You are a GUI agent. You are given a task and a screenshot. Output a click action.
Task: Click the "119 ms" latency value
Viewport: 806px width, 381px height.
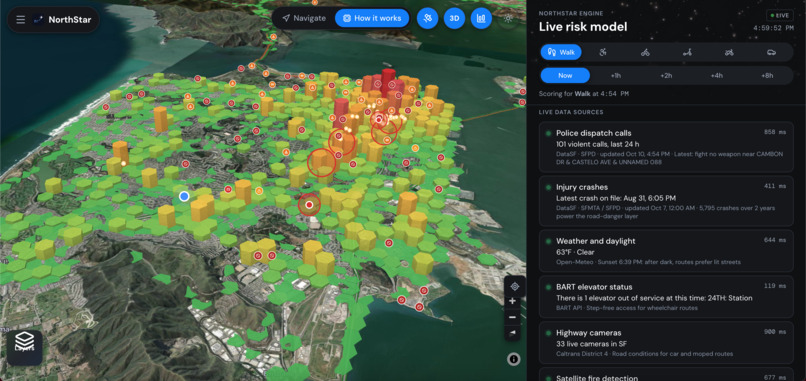coord(775,286)
